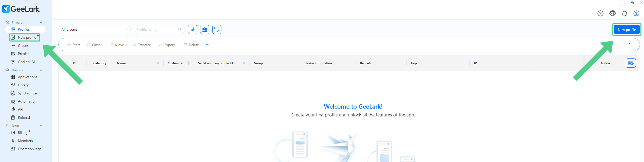Sort by Custom no. column arrows
The width and height of the screenshot is (644, 162).
(x=189, y=63)
